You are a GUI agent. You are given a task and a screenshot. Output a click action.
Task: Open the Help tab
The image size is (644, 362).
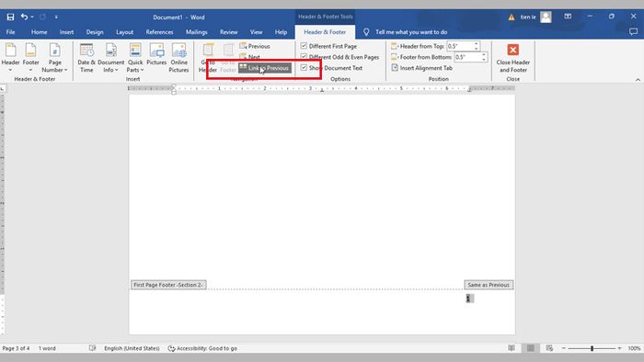coord(281,32)
